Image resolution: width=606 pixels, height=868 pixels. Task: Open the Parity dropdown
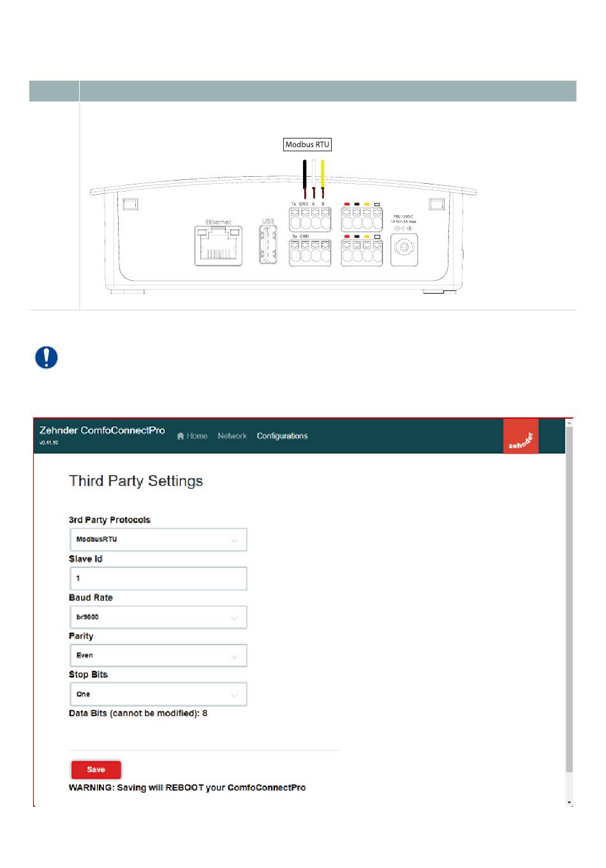[158, 655]
